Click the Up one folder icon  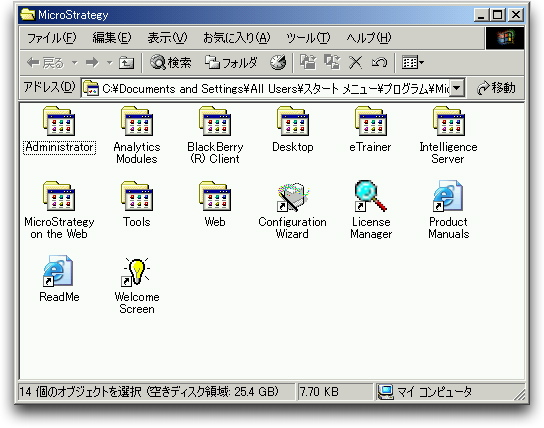click(x=126, y=63)
